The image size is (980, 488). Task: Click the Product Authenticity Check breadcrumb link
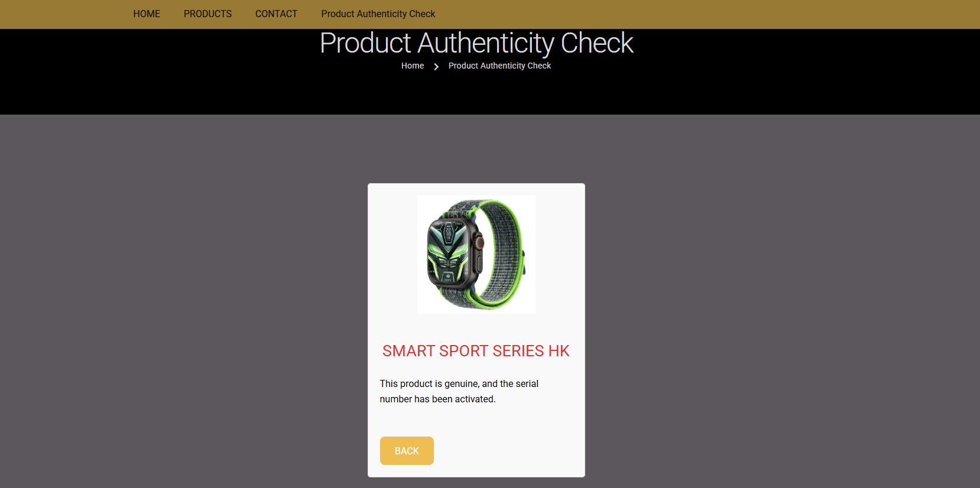click(x=499, y=66)
